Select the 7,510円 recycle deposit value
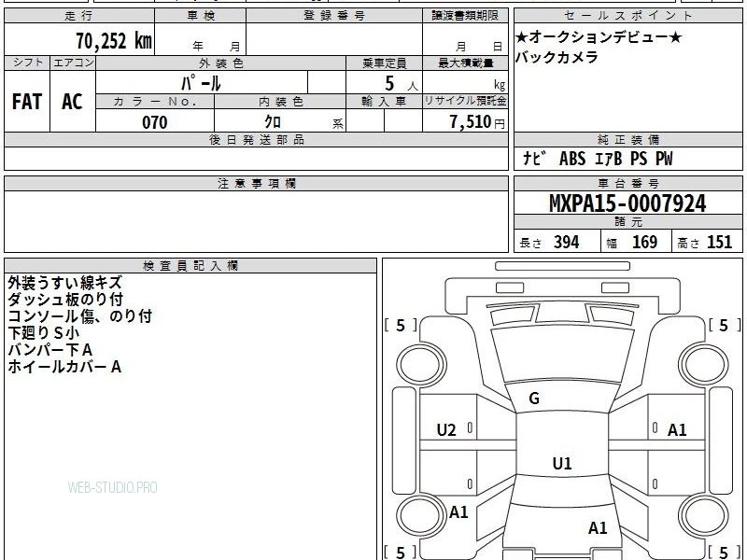Viewport: 747px width, 560px height. [477, 122]
